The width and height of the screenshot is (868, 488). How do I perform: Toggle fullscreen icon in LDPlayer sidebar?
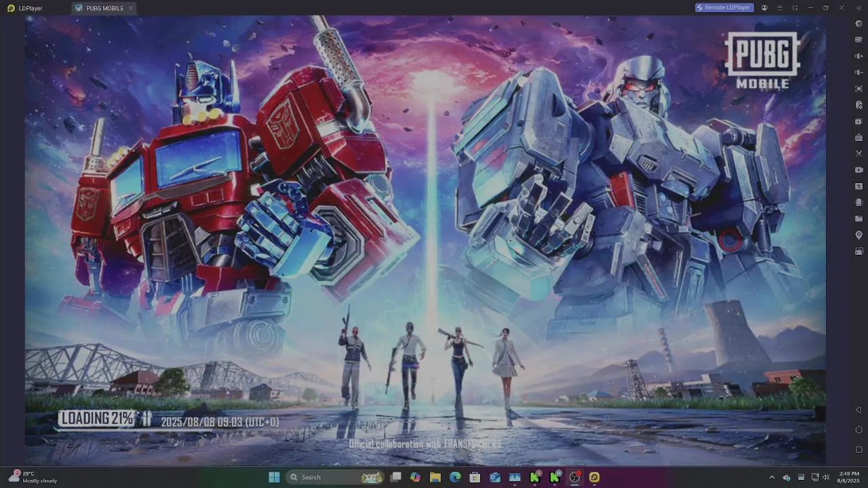[x=859, y=89]
